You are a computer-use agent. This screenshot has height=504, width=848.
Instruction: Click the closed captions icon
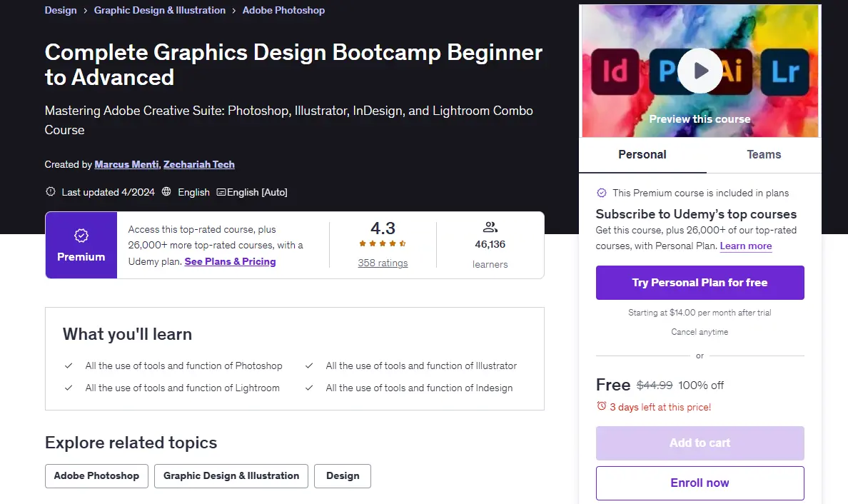pyautogui.click(x=221, y=192)
